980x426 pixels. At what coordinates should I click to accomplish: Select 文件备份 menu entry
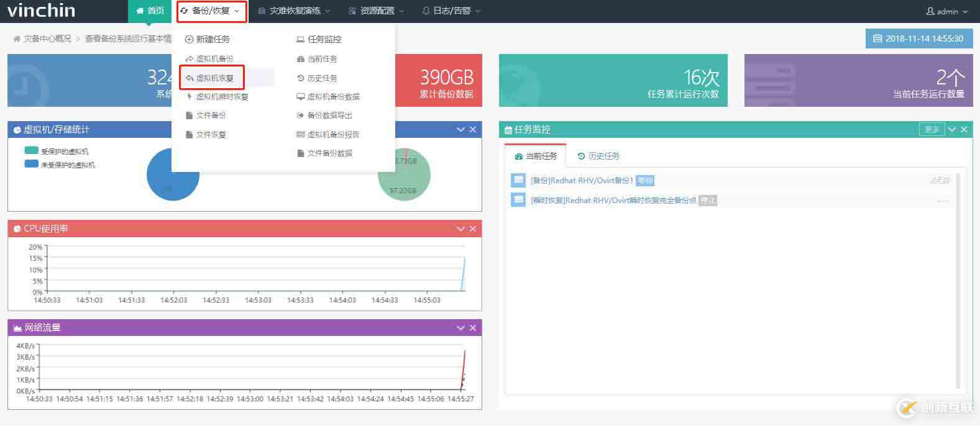pos(211,116)
